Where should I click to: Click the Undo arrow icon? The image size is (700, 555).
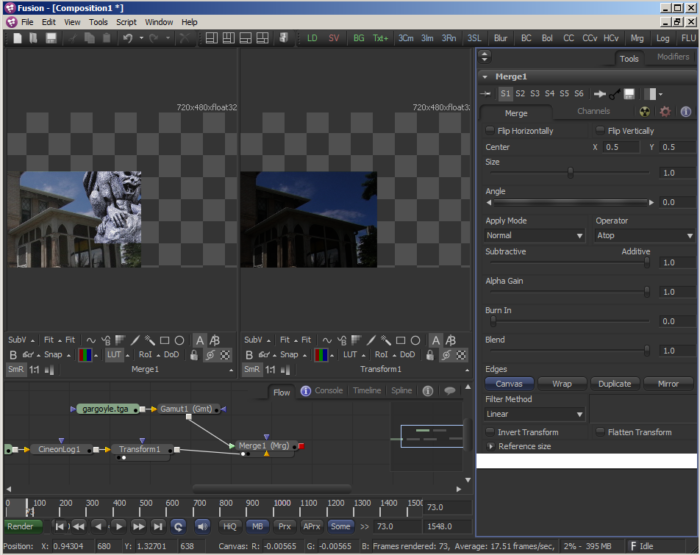pos(128,38)
